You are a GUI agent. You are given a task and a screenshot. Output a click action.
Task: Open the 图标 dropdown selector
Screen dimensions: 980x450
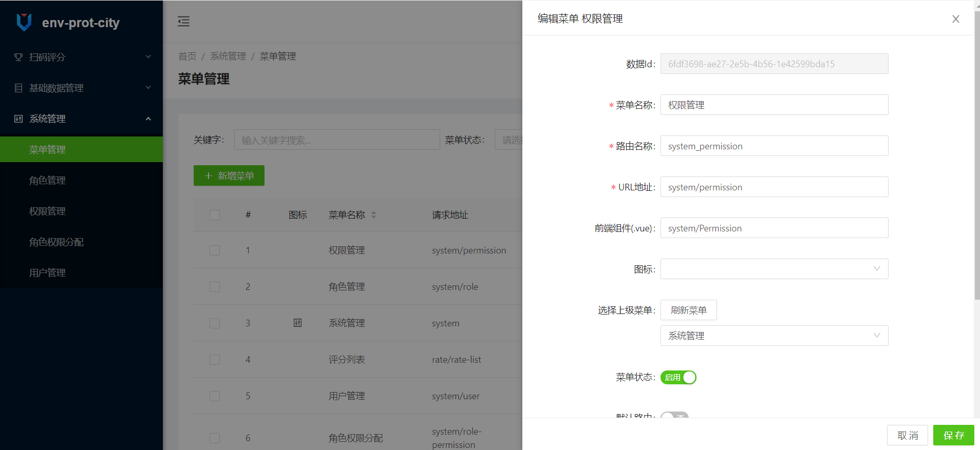[774, 269]
